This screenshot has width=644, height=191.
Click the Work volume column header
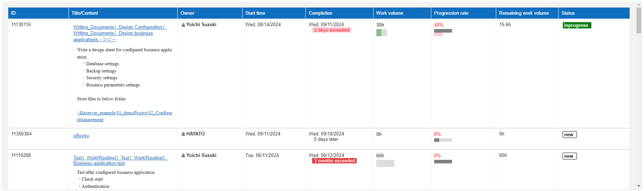[x=402, y=13]
